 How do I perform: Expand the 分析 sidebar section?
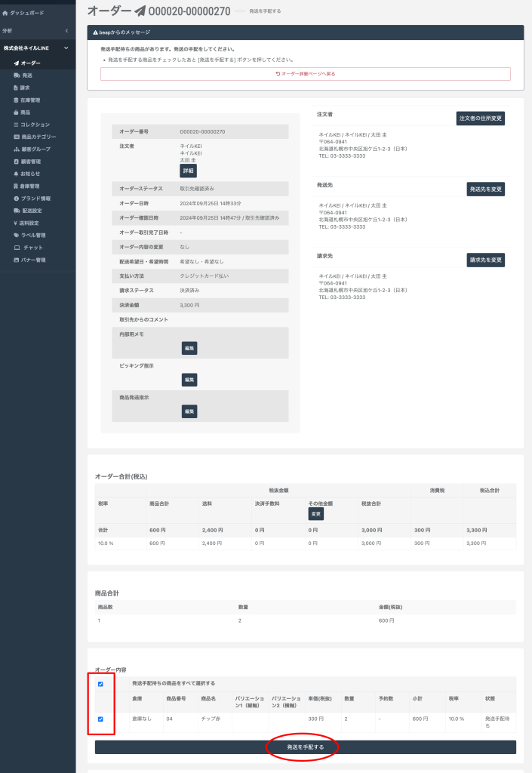[66, 30]
